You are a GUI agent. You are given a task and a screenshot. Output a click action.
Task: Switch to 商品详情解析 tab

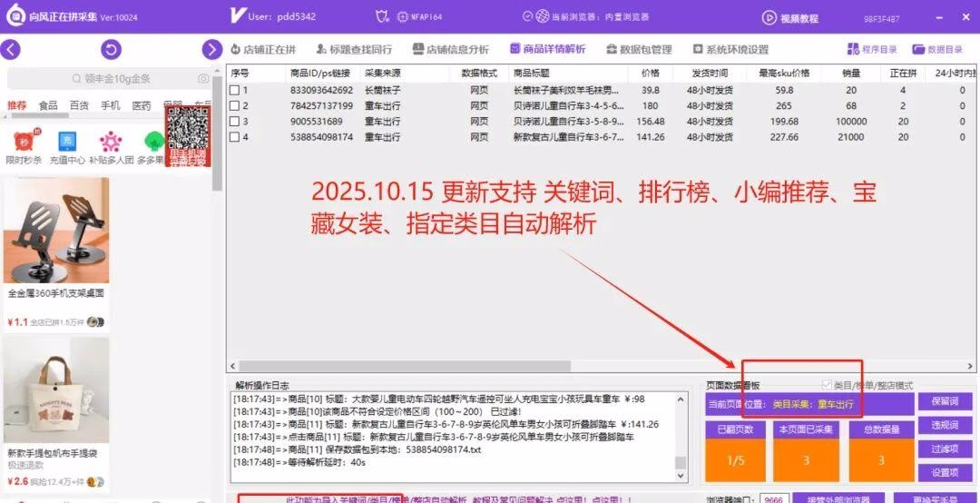coord(547,49)
